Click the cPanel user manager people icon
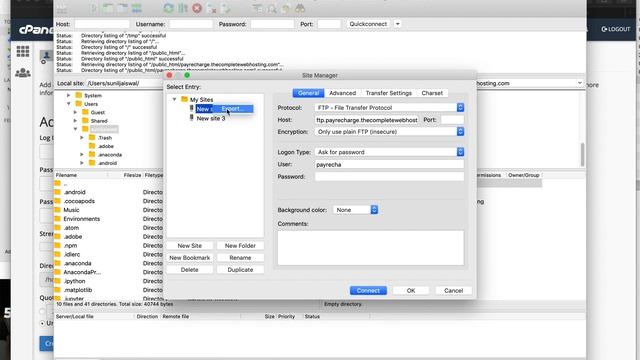Screen dimensions: 640x360 click(23, 73)
